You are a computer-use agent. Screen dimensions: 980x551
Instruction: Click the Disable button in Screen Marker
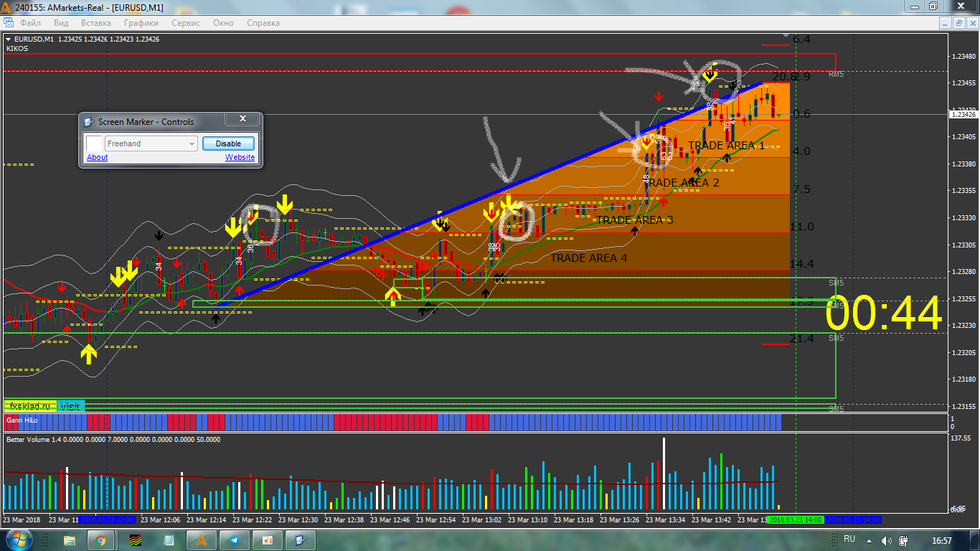pos(228,143)
